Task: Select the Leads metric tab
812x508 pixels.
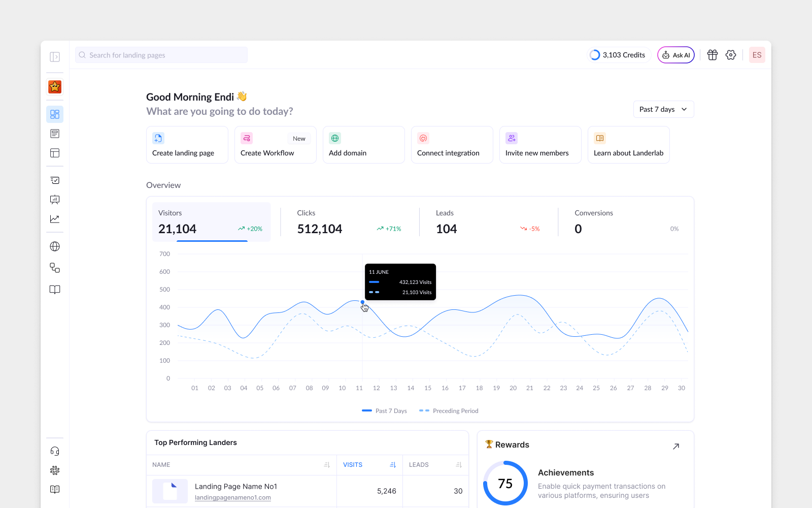Action: tap(488, 221)
